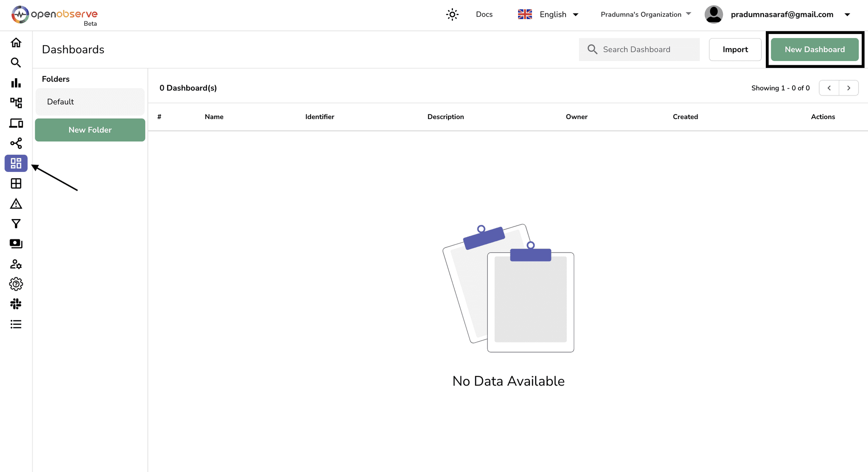Select the Dashboards sidebar icon
Image resolution: width=868 pixels, height=472 pixels.
click(x=16, y=163)
